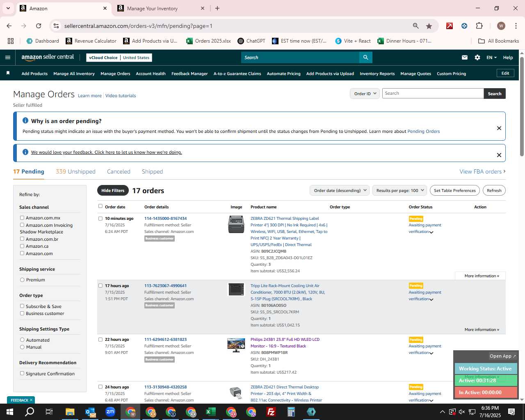Screen dimensions: 525x420
Task: Check the Subscribe & Save order type
Action: (22, 306)
